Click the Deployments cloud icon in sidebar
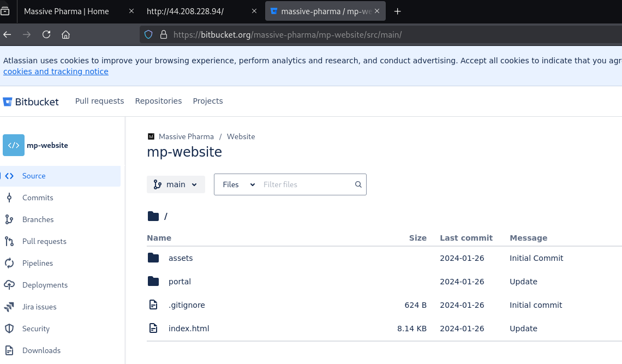The height and width of the screenshot is (364, 622). pos(9,285)
